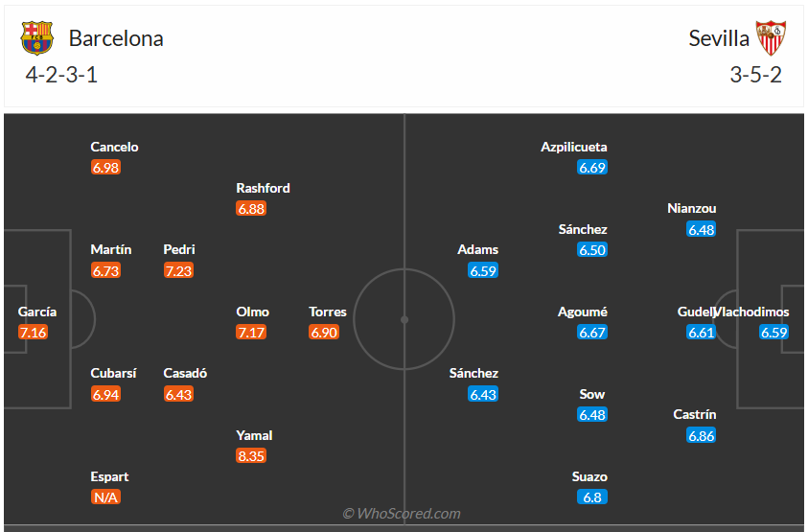The height and width of the screenshot is (532, 808).
Task: Select player Rashford on the pitch
Action: pyautogui.click(x=263, y=188)
